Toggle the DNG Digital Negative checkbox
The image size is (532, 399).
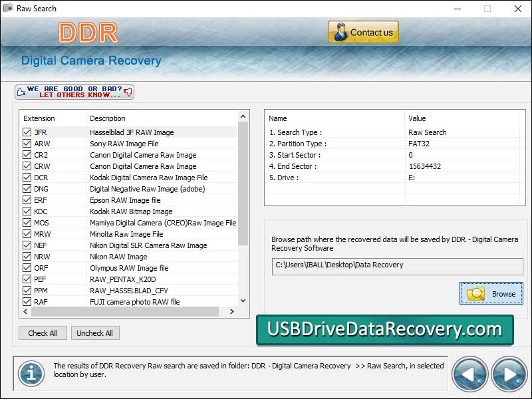click(x=27, y=189)
